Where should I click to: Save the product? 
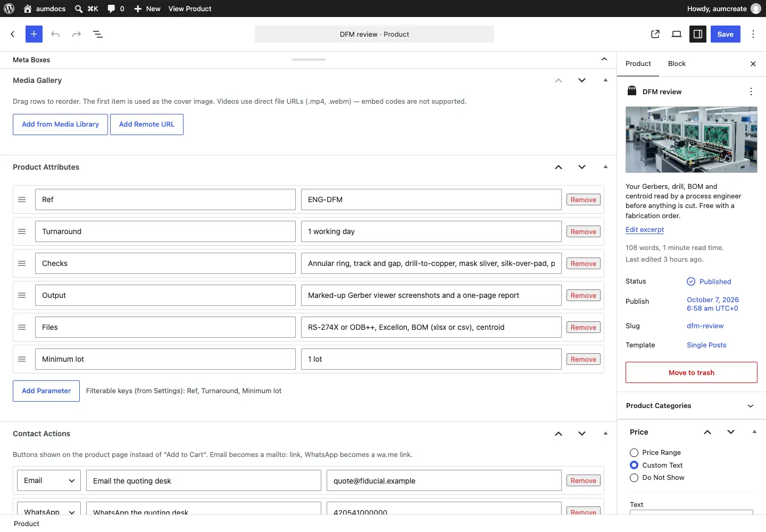726,34
